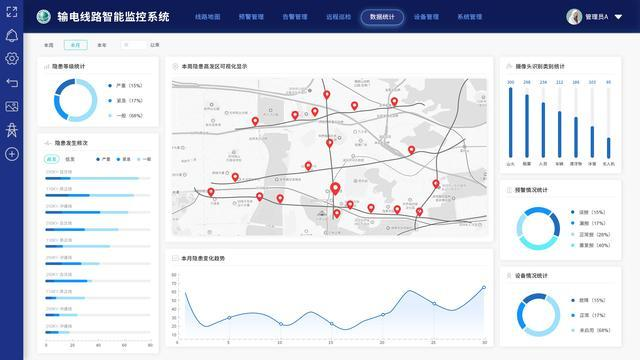Viewport: 640px width, 360px height.
Task: Select the 本年 time range filter
Action: pyautogui.click(x=102, y=45)
